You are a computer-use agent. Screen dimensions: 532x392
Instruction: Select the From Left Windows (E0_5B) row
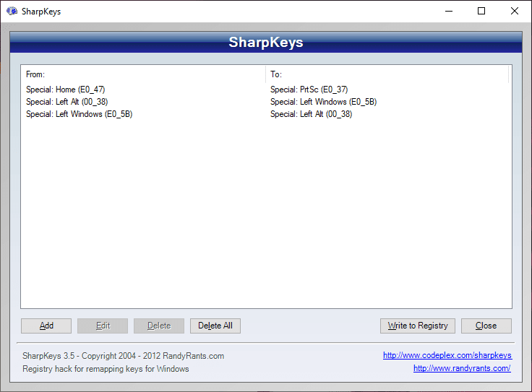point(79,114)
